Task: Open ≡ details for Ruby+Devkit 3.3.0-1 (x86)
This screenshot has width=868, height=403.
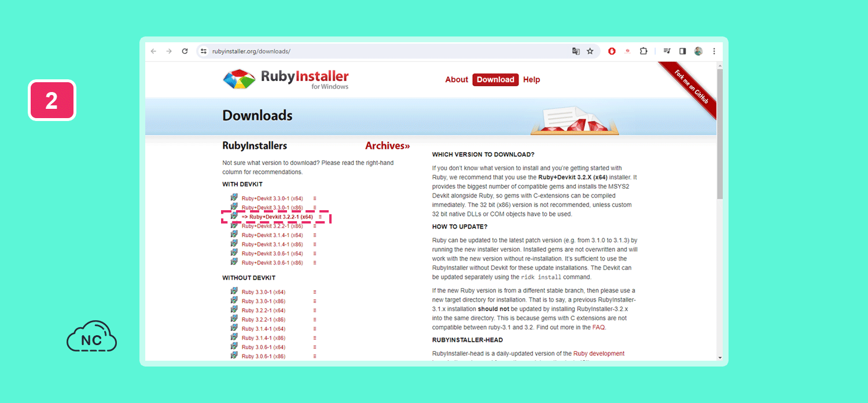Action: (x=315, y=207)
